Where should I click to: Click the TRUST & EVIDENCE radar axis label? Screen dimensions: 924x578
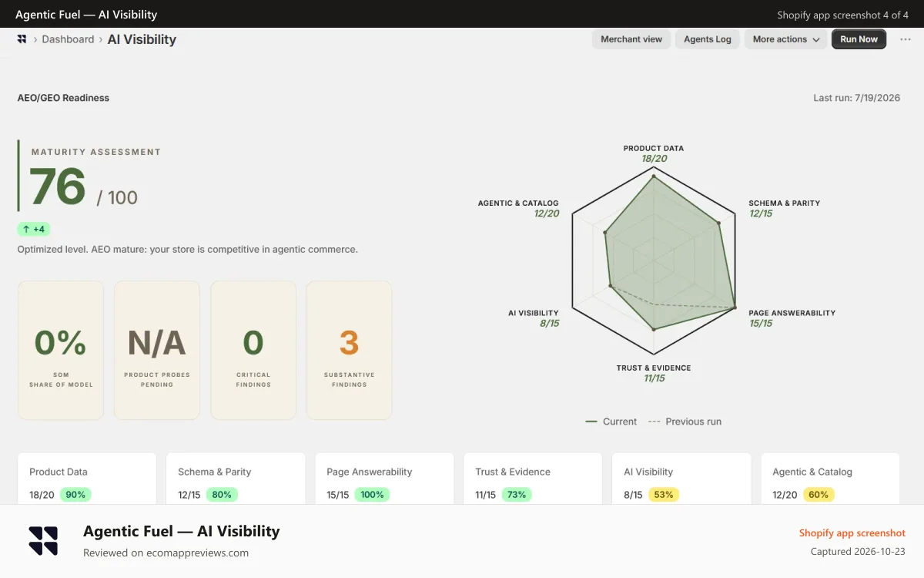[x=654, y=368]
